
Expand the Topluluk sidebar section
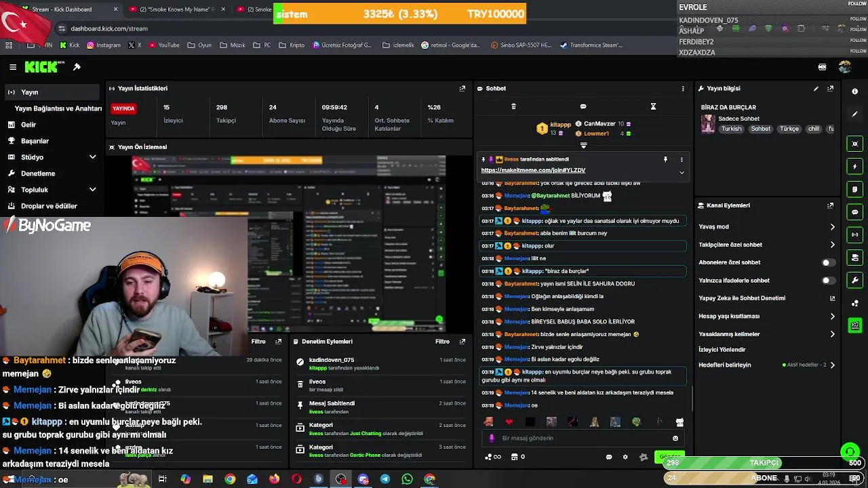[x=93, y=190]
